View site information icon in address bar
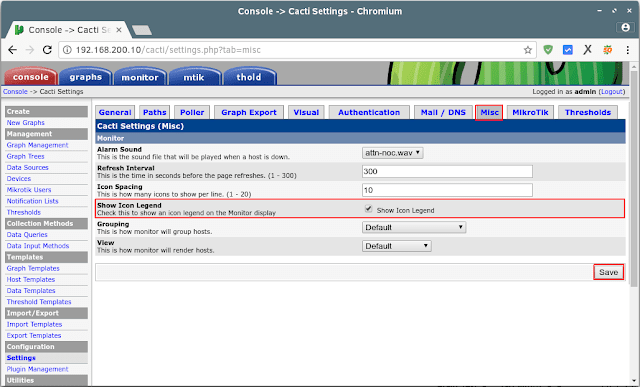The image size is (640, 387). (67, 50)
